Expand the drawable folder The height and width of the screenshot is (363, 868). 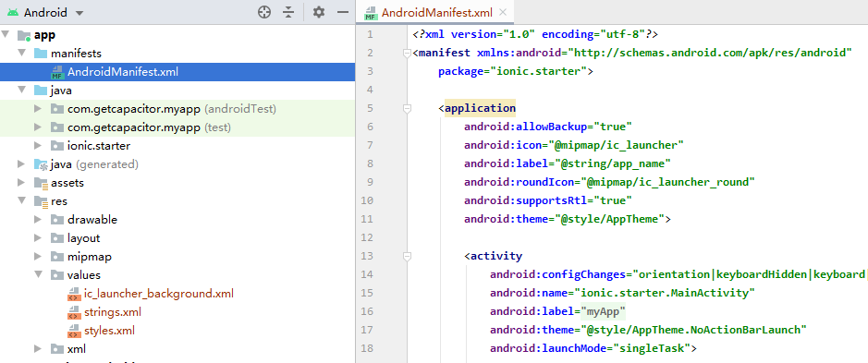(x=38, y=220)
